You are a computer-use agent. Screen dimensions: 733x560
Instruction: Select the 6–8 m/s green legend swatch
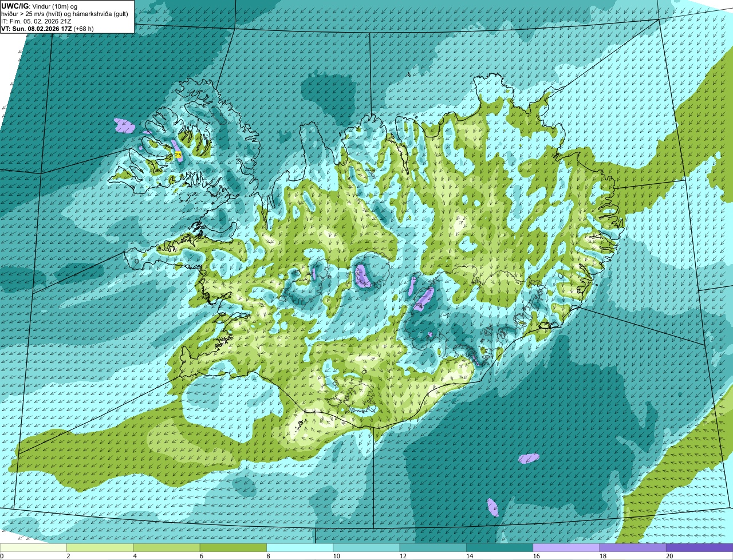[x=233, y=547]
